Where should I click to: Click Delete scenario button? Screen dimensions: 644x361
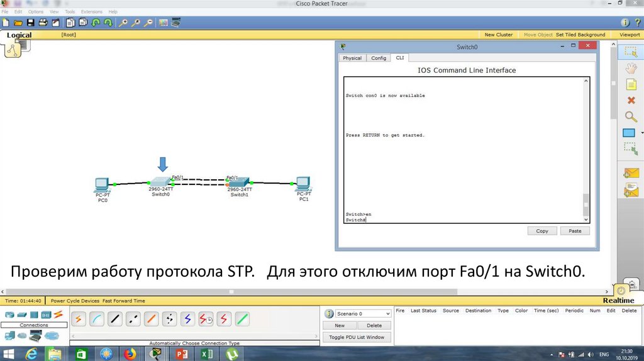[x=374, y=325]
